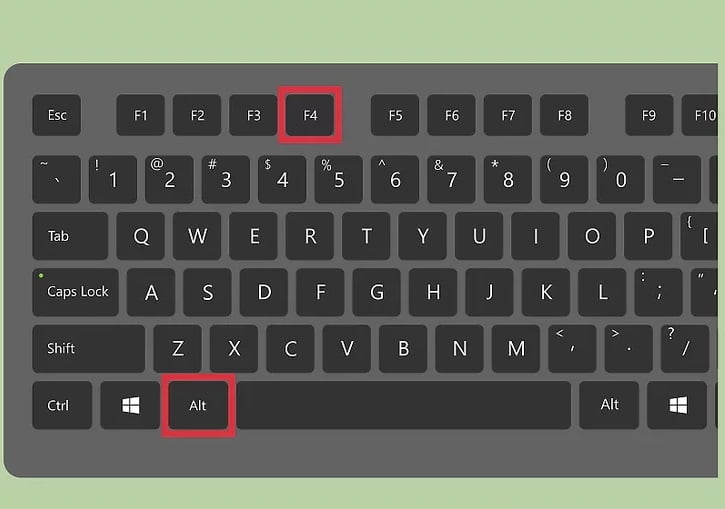Screen dimensions: 725x509
Task: Click the highlighted F4 key
Action: (x=310, y=115)
